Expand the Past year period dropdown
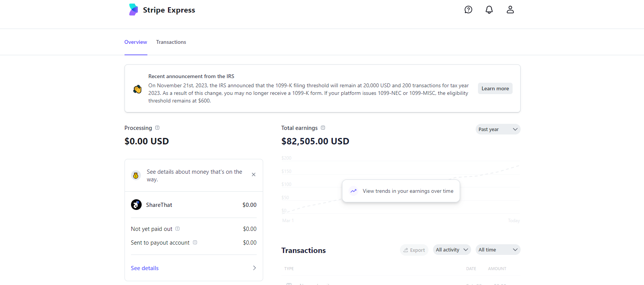Image resolution: width=644 pixels, height=285 pixels. tap(498, 130)
